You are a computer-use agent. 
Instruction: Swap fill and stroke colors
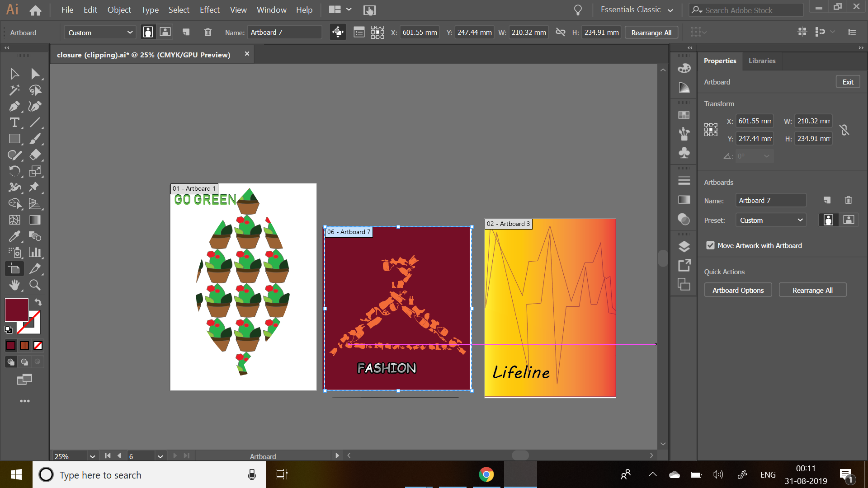pyautogui.click(x=38, y=302)
